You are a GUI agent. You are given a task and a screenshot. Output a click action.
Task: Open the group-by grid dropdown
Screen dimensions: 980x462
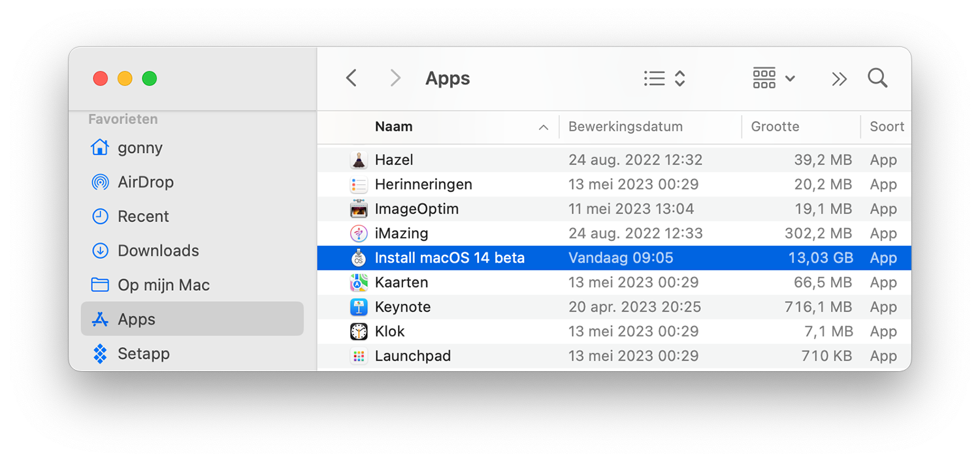point(774,78)
